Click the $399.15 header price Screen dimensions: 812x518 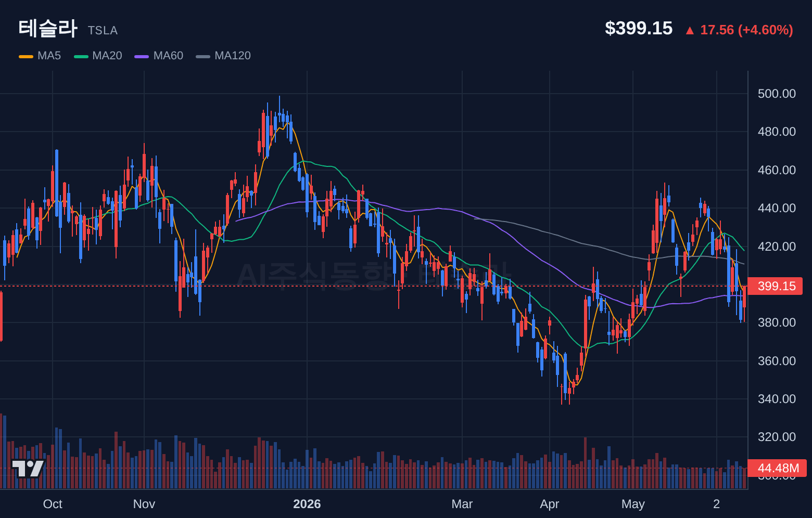click(639, 28)
